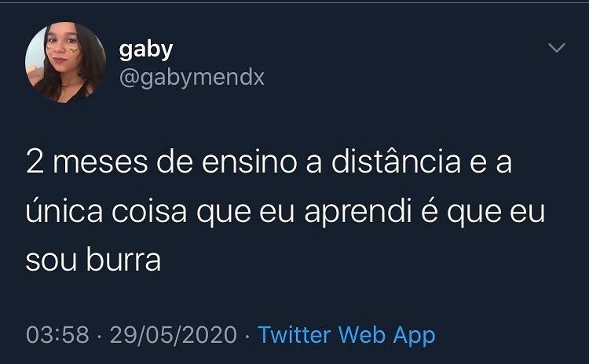Click the word "Twitter" in the source label
Viewport: 589px width, 364px height.
coord(294,334)
